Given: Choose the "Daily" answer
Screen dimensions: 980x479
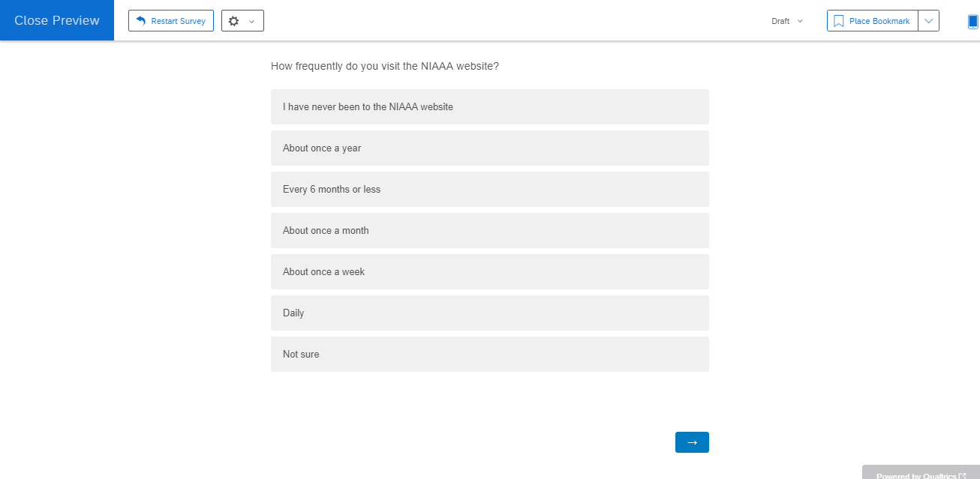Looking at the screenshot, I should [x=489, y=313].
